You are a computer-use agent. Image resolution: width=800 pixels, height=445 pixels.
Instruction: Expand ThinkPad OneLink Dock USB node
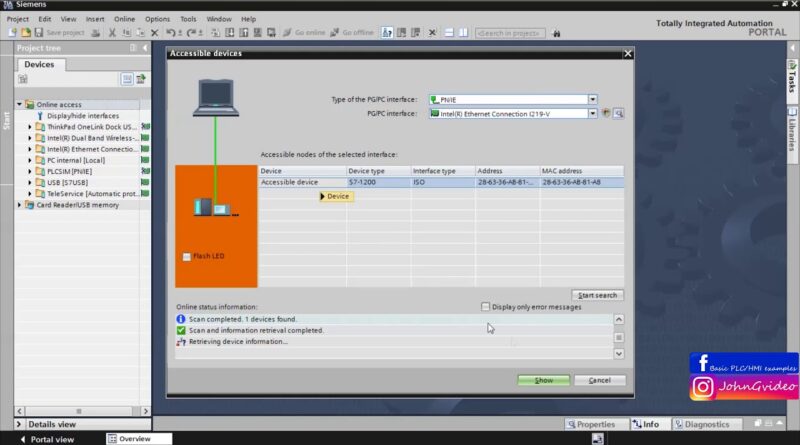click(x=30, y=127)
